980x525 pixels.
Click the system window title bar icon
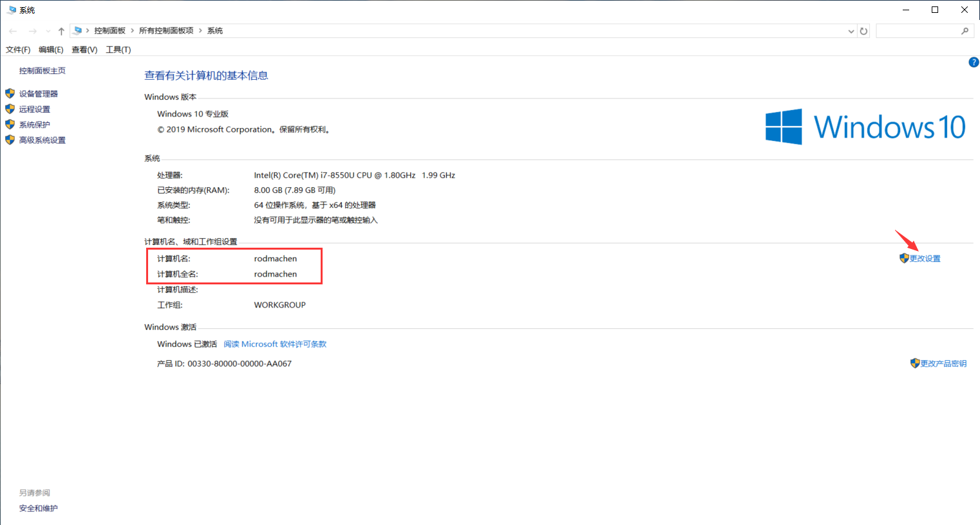point(12,10)
